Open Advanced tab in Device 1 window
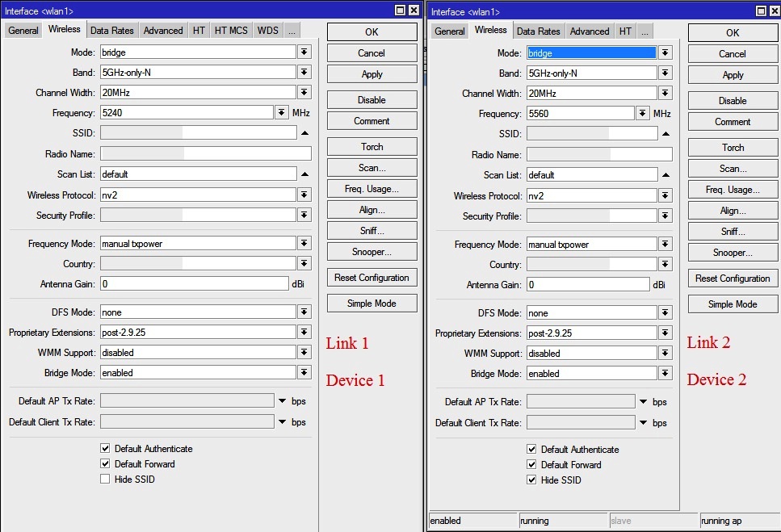781x532 pixels. tap(163, 31)
